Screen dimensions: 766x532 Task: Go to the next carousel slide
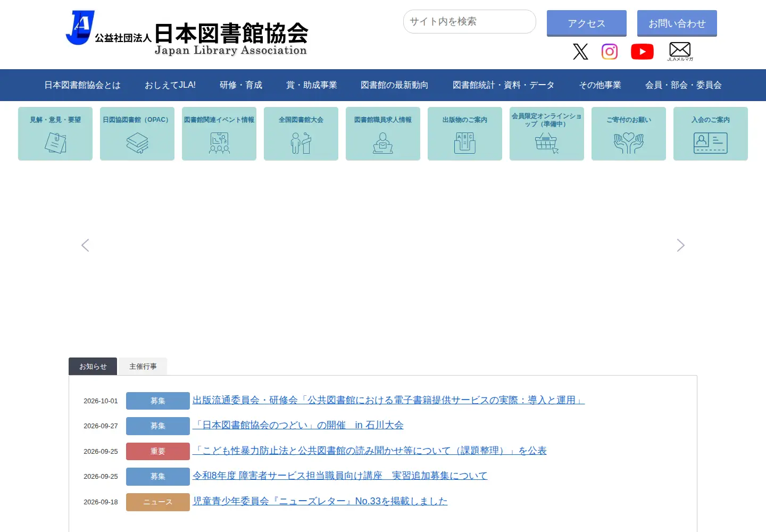tap(680, 245)
